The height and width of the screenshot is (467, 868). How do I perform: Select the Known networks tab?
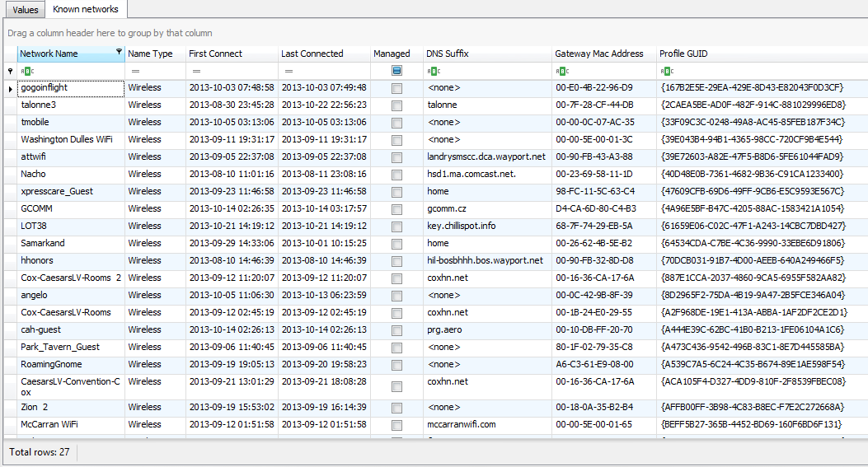[x=86, y=9]
